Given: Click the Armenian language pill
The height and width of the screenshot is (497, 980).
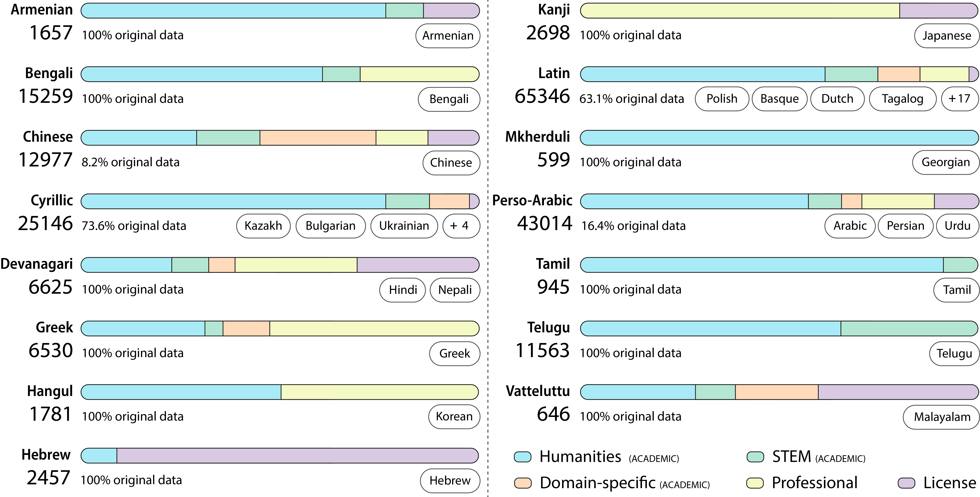Looking at the screenshot, I should click(448, 36).
